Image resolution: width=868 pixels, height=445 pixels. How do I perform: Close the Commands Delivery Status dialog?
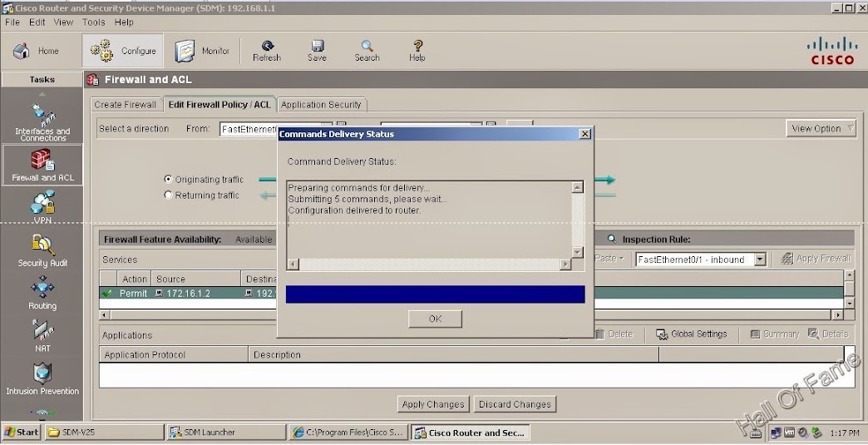click(584, 134)
